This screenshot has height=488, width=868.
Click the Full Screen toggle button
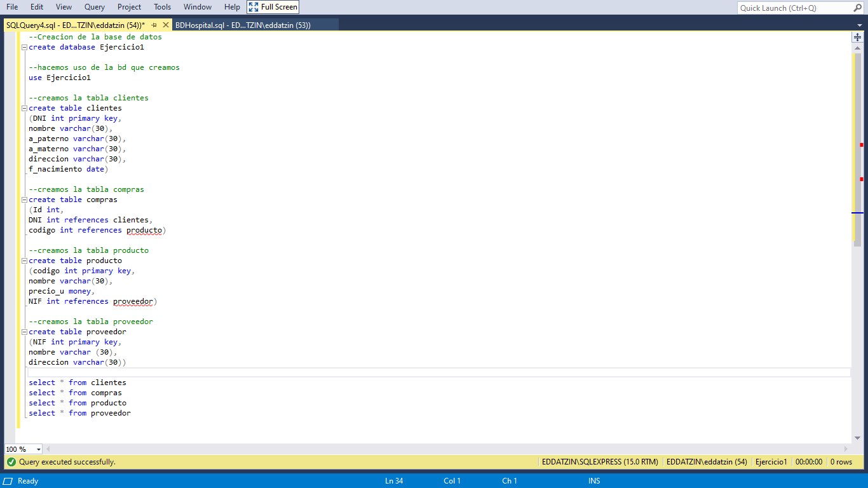pos(273,7)
